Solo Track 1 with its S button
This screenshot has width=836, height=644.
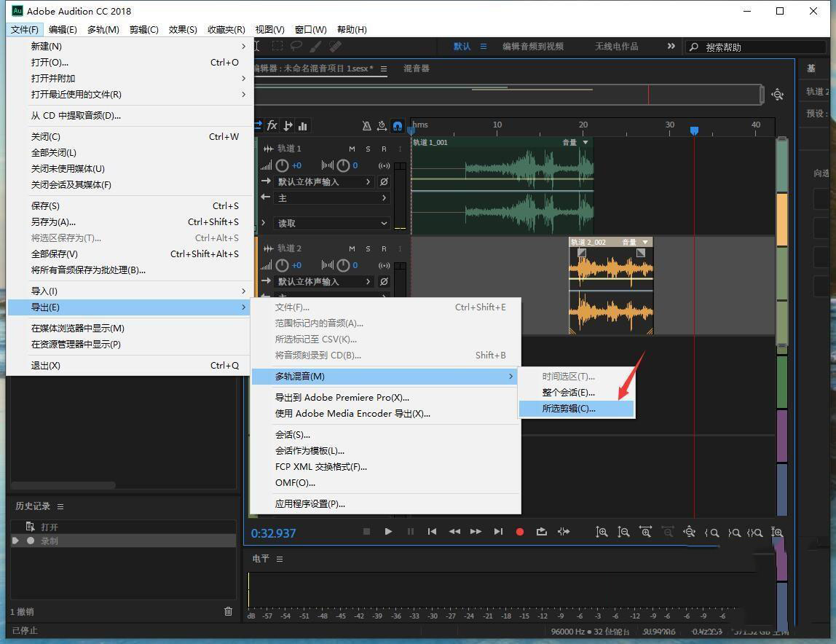point(368,149)
